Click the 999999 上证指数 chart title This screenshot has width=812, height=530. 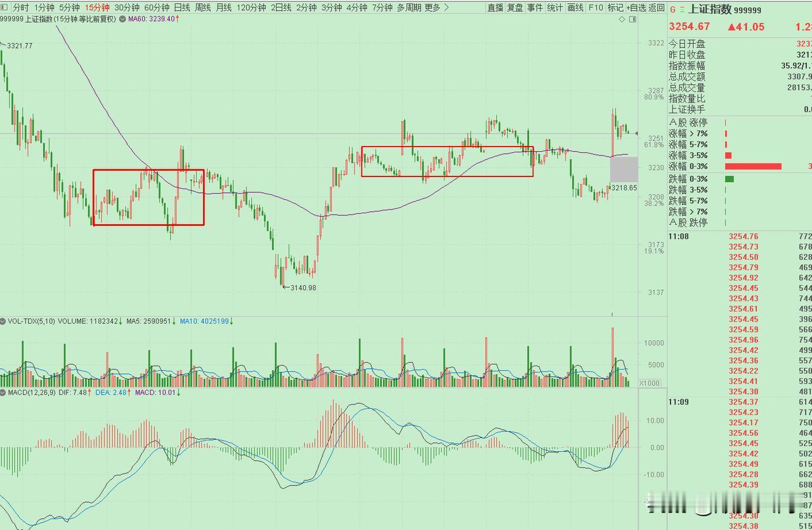pos(58,19)
